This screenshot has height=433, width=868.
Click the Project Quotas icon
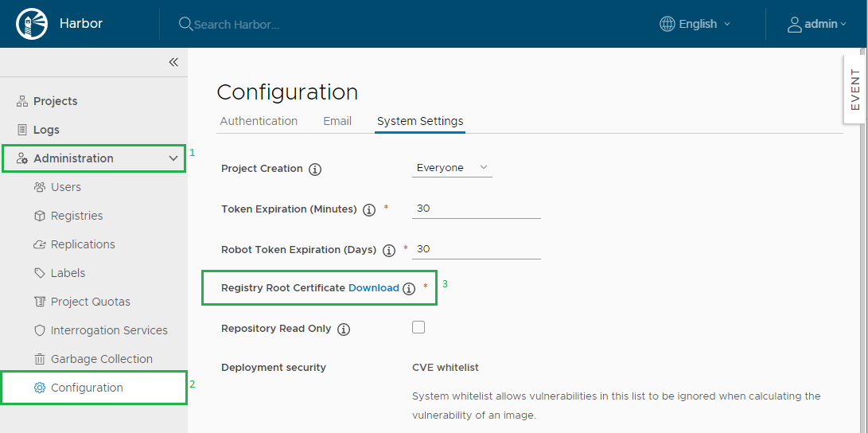tap(39, 302)
